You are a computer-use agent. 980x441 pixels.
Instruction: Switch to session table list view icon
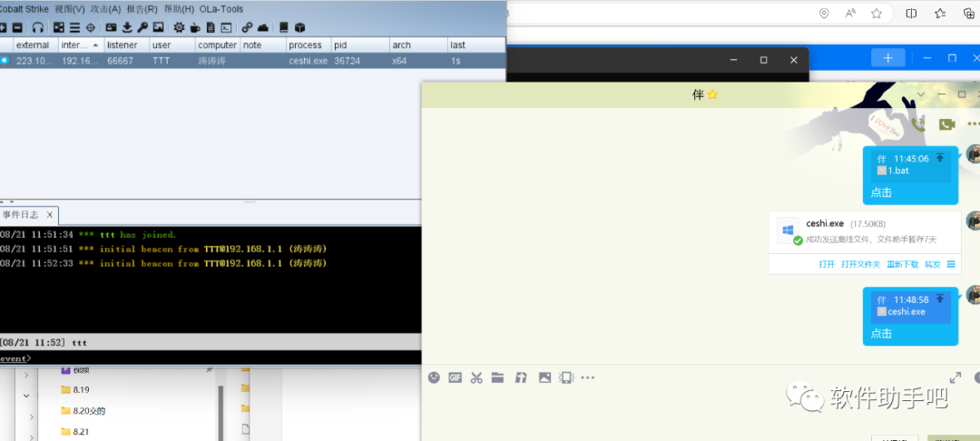click(74, 27)
